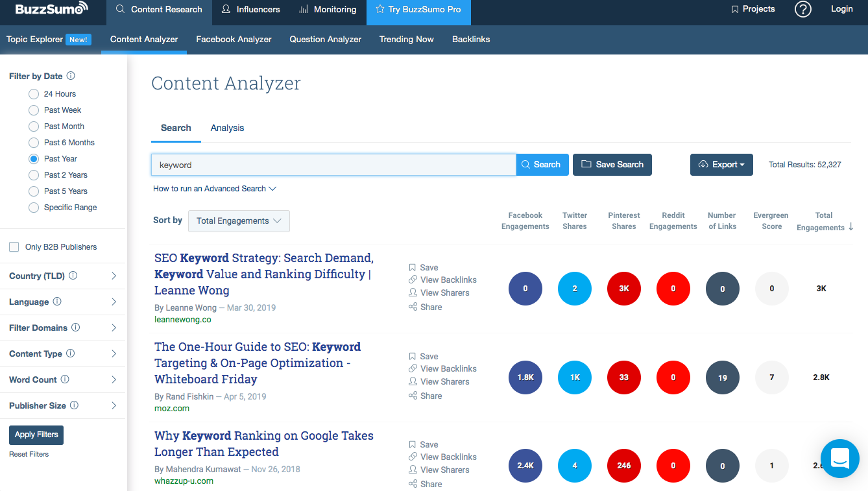Enable the Only B2B Publishers checkbox

tap(14, 247)
